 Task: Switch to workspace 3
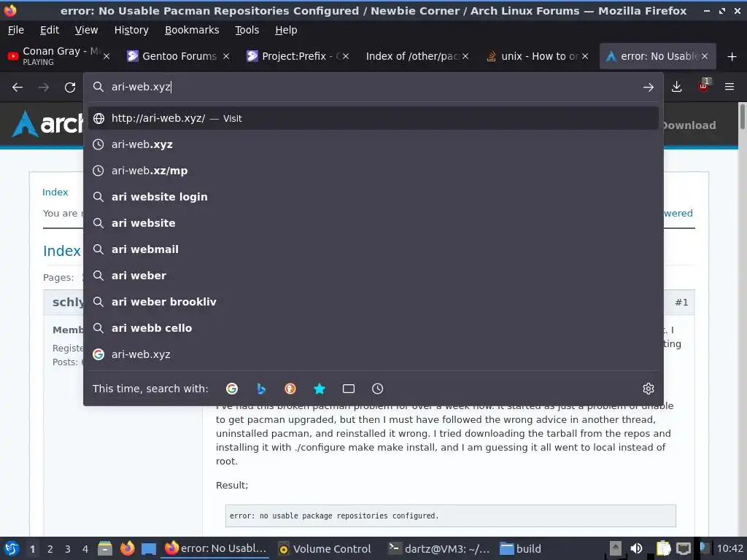pyautogui.click(x=68, y=549)
